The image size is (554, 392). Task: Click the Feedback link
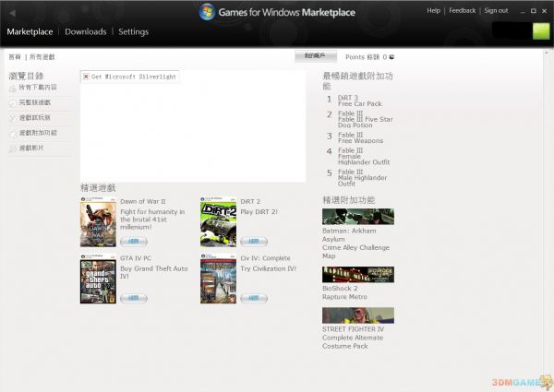point(463,11)
